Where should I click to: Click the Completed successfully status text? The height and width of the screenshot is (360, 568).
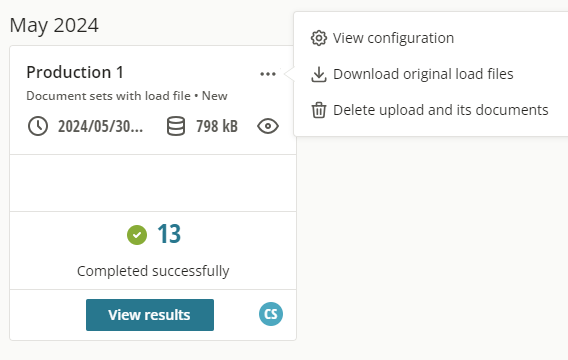pyautogui.click(x=153, y=271)
